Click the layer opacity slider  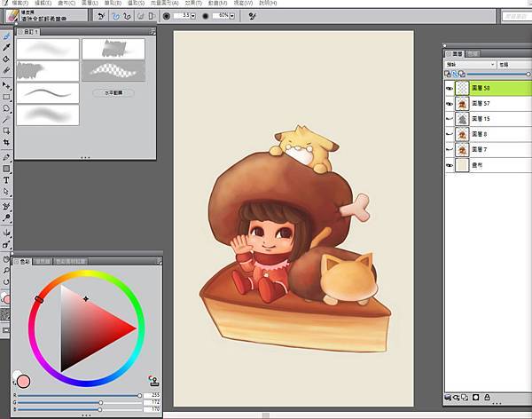click(x=498, y=74)
